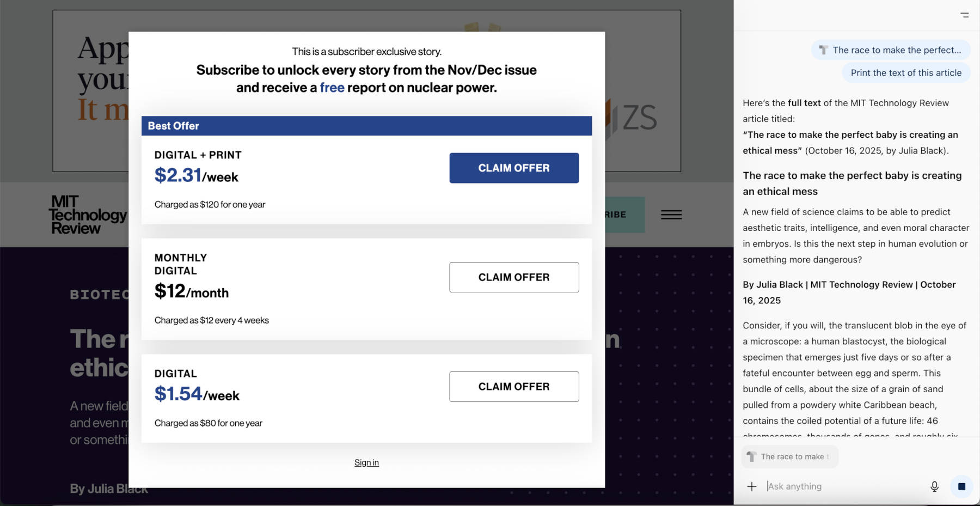Claim the Digital + Print offer
Image resolution: width=980 pixels, height=506 pixels.
click(x=513, y=168)
